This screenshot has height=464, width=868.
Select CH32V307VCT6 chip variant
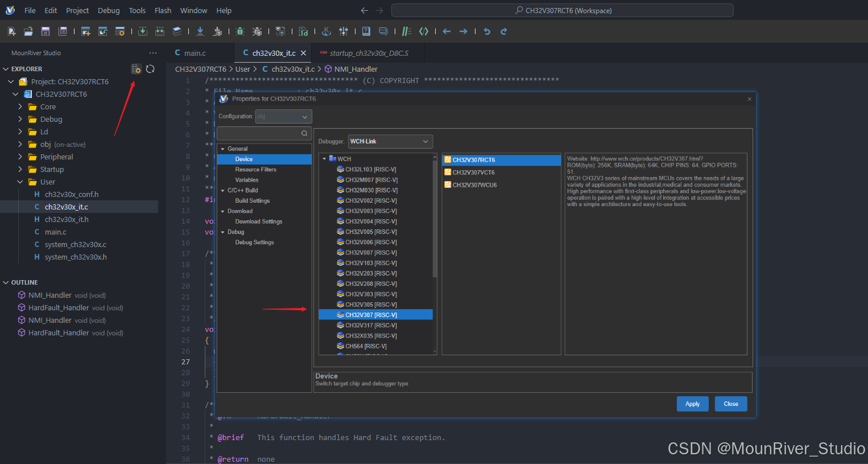click(x=474, y=173)
